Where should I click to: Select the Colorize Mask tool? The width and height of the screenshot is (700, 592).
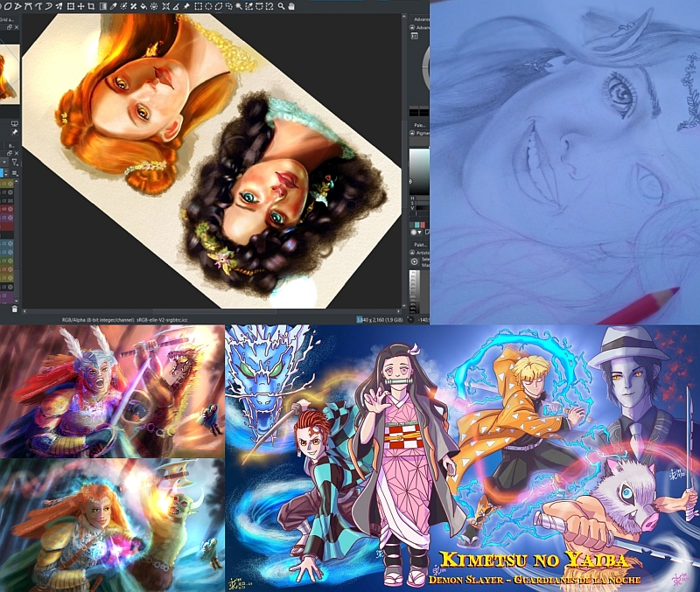pos(123,6)
